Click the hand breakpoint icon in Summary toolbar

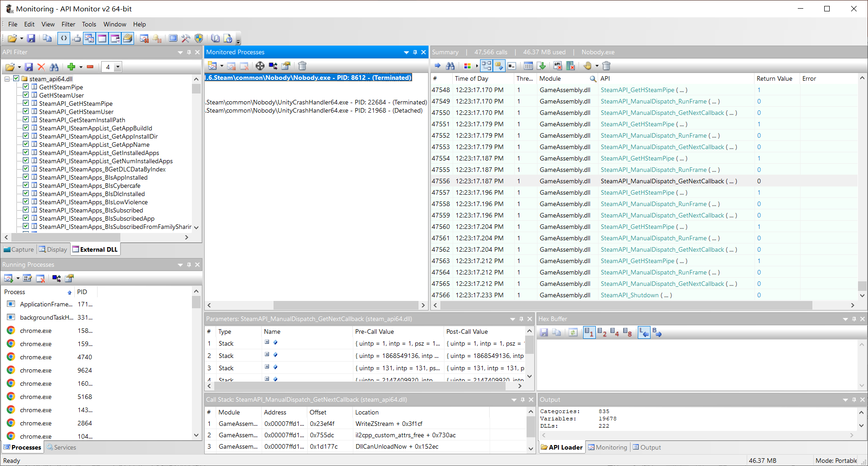point(588,66)
